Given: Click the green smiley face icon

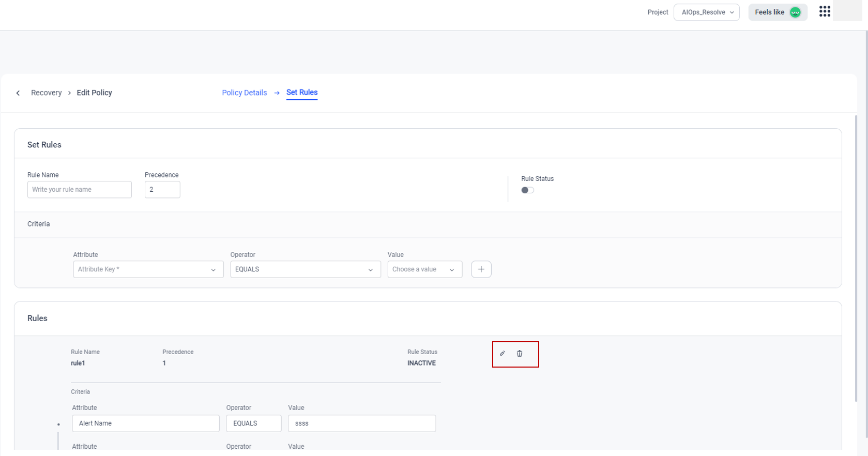Looking at the screenshot, I should click(x=795, y=12).
